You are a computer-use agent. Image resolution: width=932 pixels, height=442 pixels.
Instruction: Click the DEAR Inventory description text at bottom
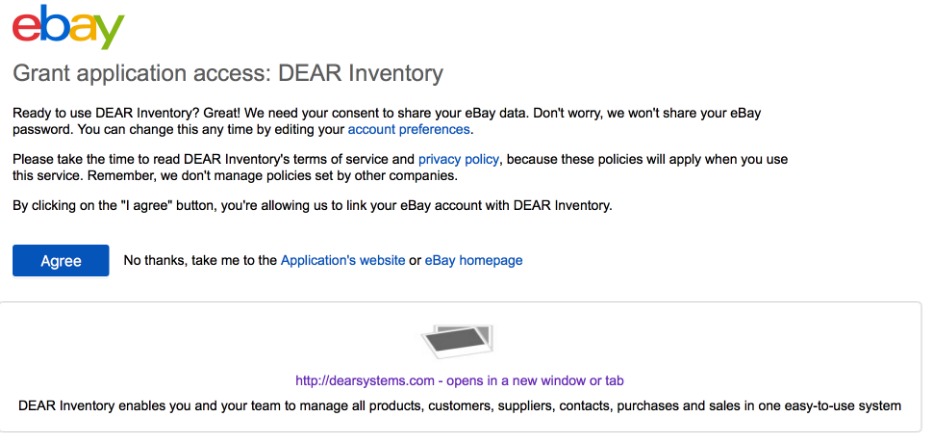[x=460, y=405]
